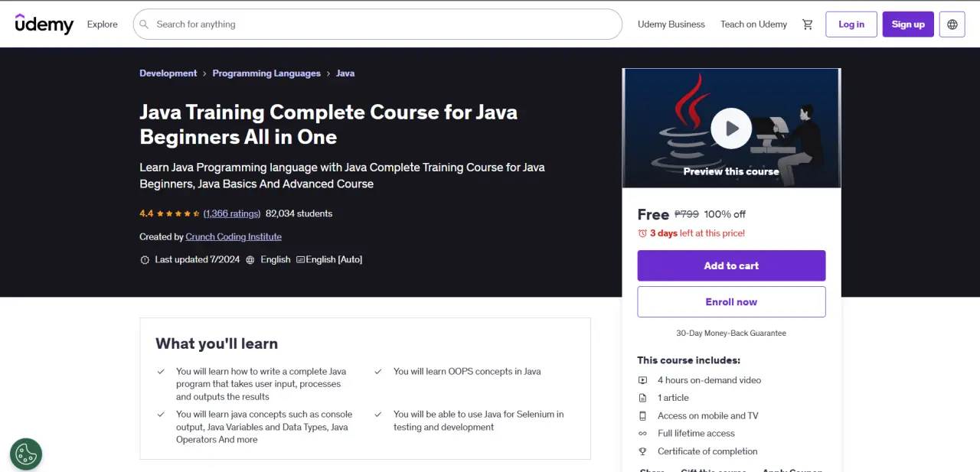Image resolution: width=980 pixels, height=472 pixels.
Task: Click the 4.4 rating number
Action: pyautogui.click(x=146, y=213)
